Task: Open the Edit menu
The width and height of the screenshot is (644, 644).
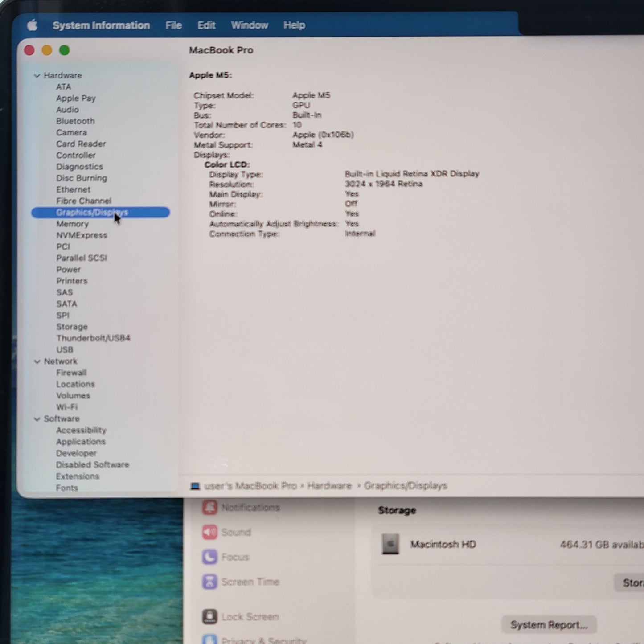Action: pyautogui.click(x=206, y=25)
